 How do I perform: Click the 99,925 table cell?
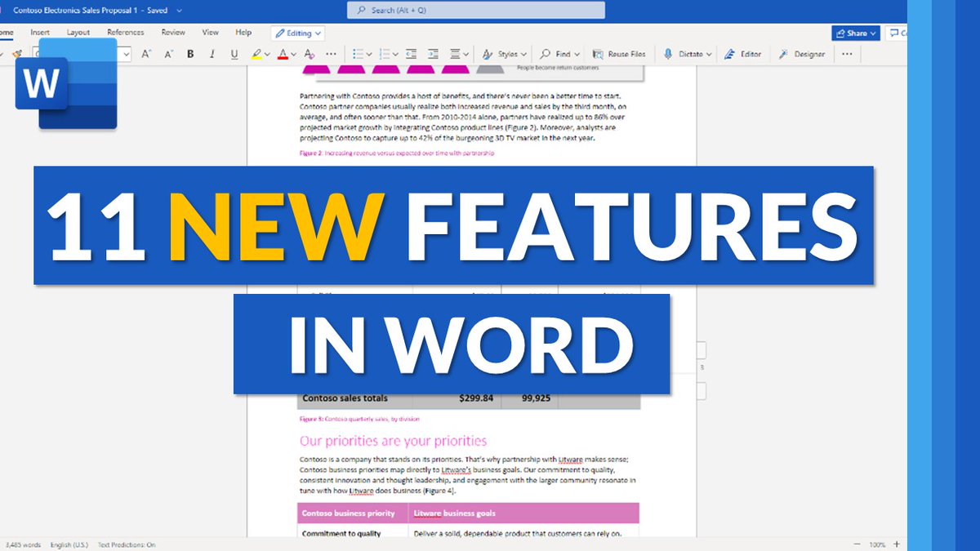[x=529, y=399]
